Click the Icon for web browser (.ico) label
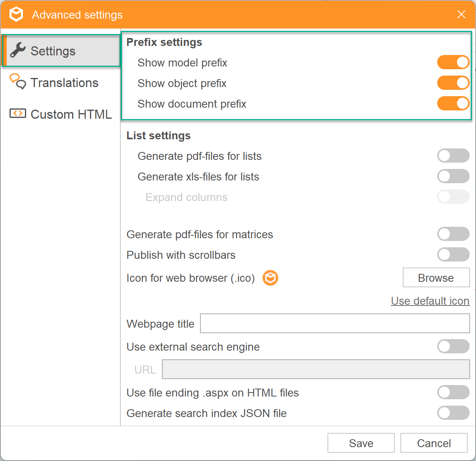The width and height of the screenshot is (476, 461). (190, 278)
